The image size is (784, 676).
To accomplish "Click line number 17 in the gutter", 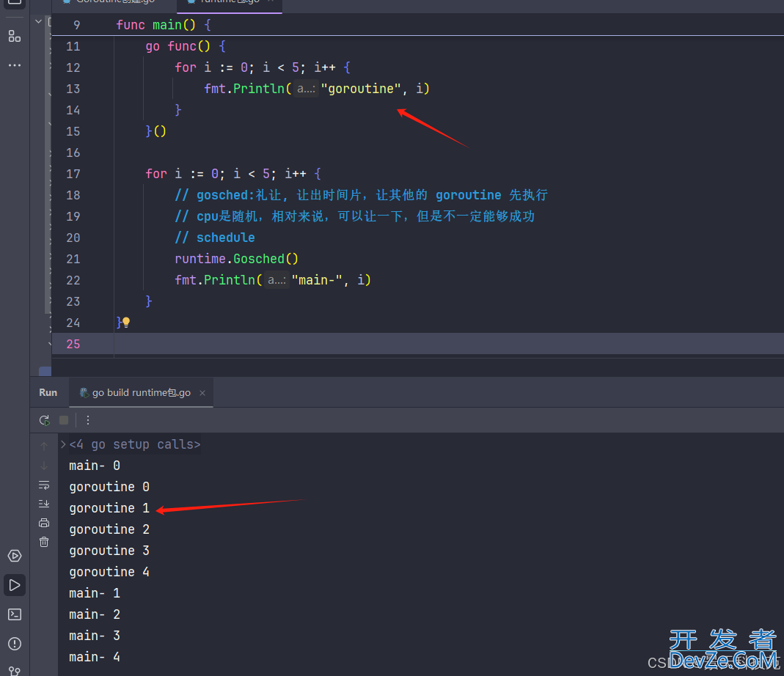I will [73, 174].
